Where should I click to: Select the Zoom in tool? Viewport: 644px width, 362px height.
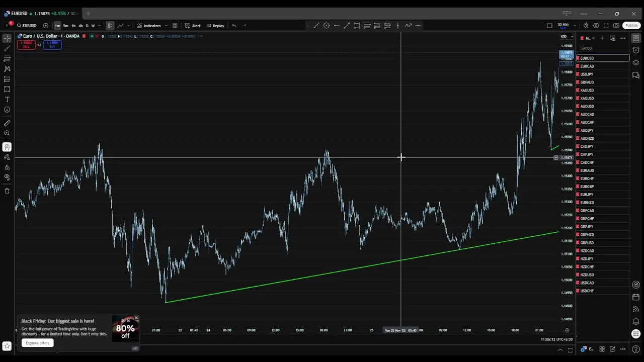pyautogui.click(x=7, y=133)
